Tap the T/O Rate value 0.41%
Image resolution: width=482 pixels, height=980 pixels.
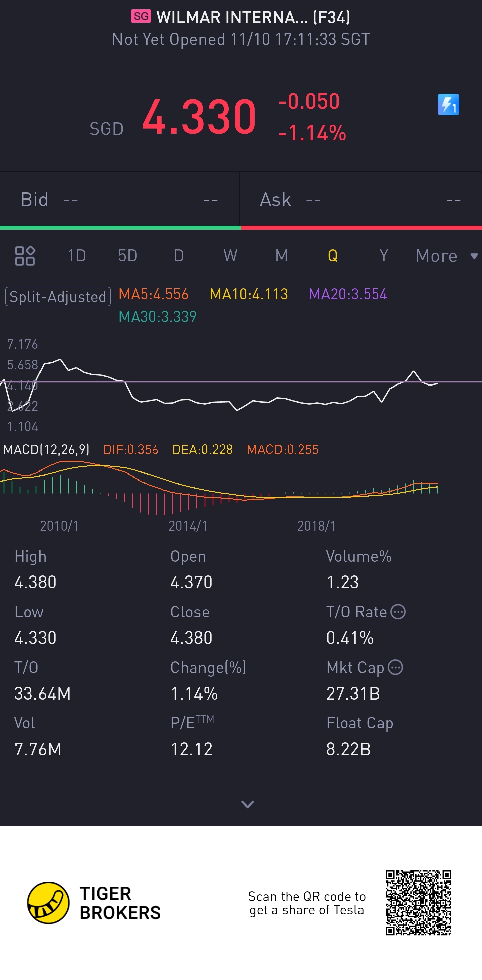tap(350, 638)
